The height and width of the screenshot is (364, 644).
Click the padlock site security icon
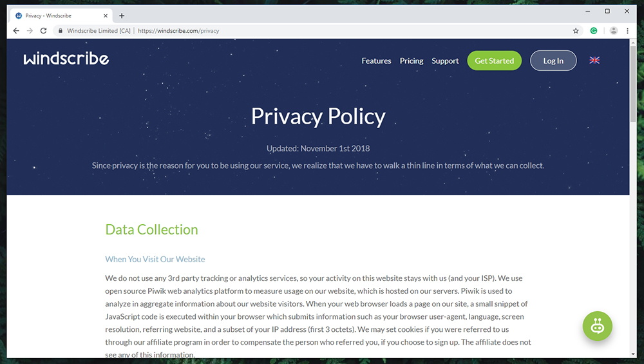(x=61, y=31)
